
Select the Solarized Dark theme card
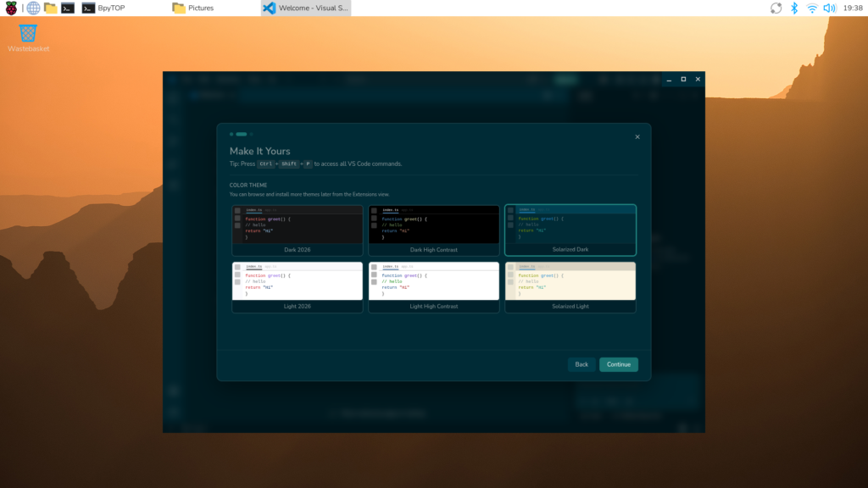pyautogui.click(x=570, y=230)
